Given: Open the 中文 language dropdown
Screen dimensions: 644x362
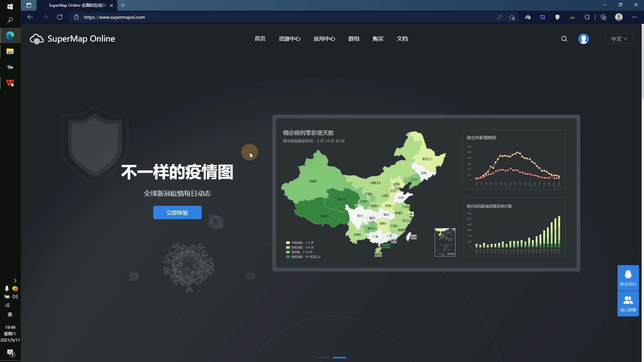Looking at the screenshot, I should [619, 39].
